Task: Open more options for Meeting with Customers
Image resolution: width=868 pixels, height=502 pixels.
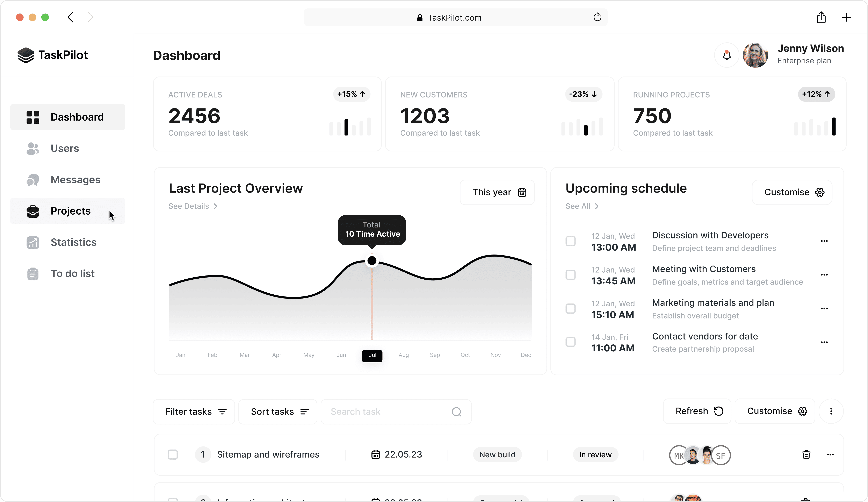Action: (x=824, y=275)
